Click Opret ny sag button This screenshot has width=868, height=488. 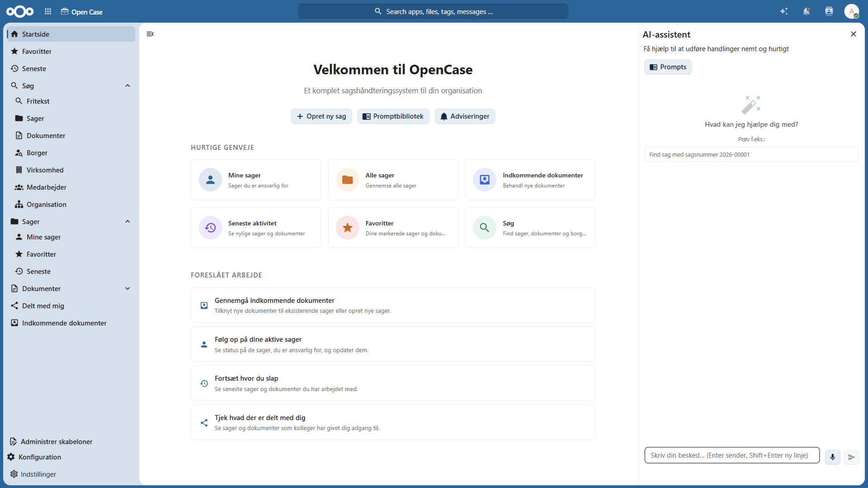click(321, 116)
